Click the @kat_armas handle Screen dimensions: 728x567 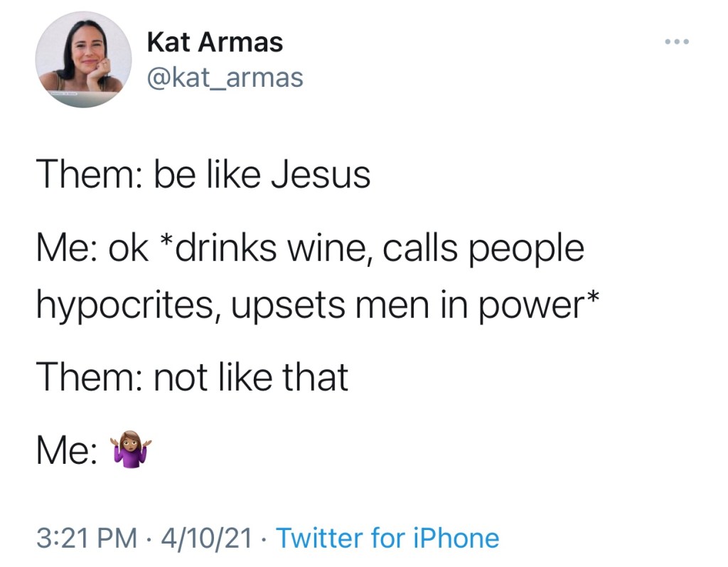[225, 77]
